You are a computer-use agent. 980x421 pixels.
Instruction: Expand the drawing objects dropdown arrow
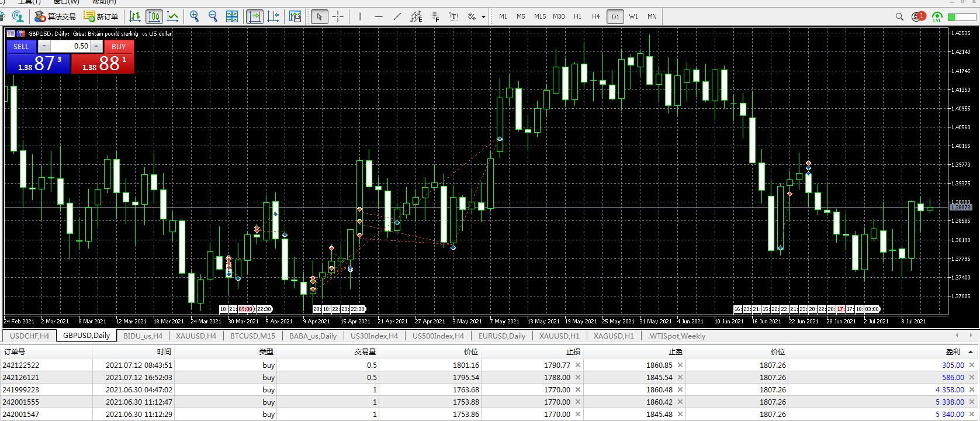pos(483,17)
